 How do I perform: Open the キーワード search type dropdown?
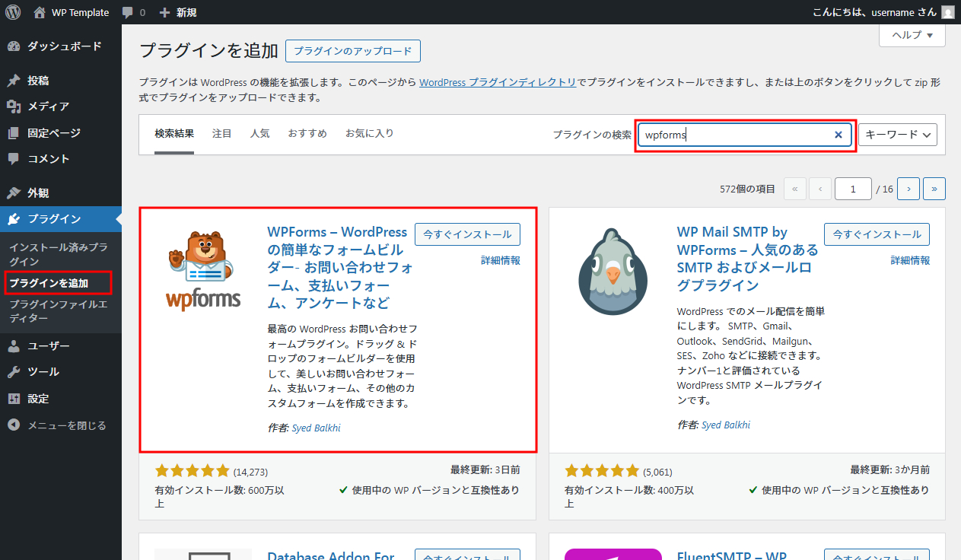(x=898, y=135)
